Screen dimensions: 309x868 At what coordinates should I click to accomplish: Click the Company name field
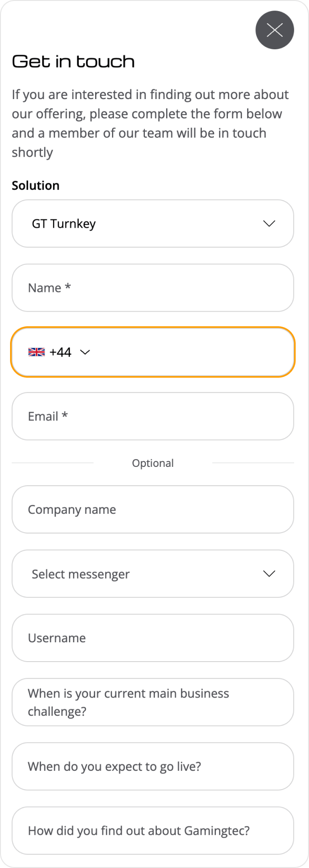pyautogui.click(x=153, y=510)
